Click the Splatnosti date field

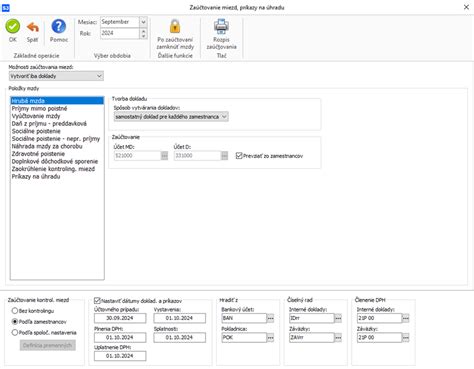(180, 337)
